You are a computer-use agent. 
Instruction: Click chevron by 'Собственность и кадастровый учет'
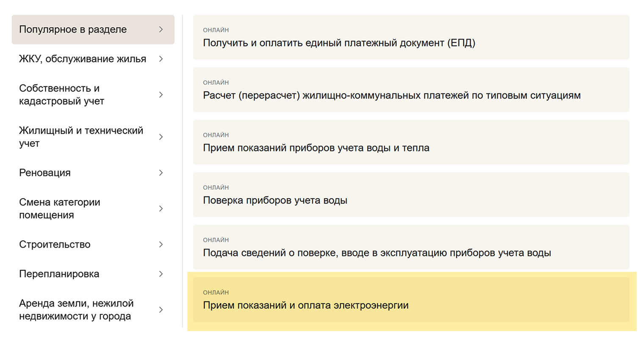[161, 95]
